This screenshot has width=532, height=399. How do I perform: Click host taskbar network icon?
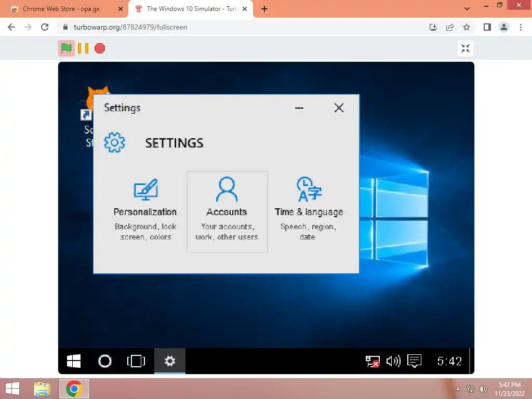point(471,389)
